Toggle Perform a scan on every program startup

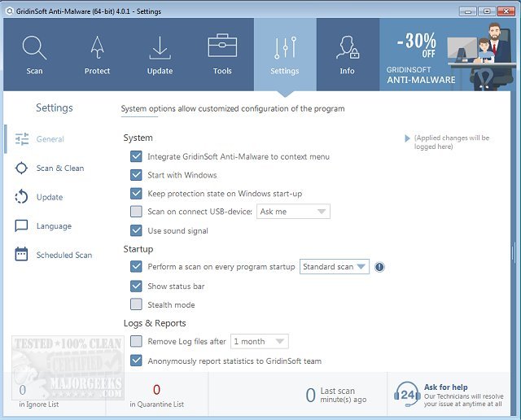pyautogui.click(x=136, y=266)
